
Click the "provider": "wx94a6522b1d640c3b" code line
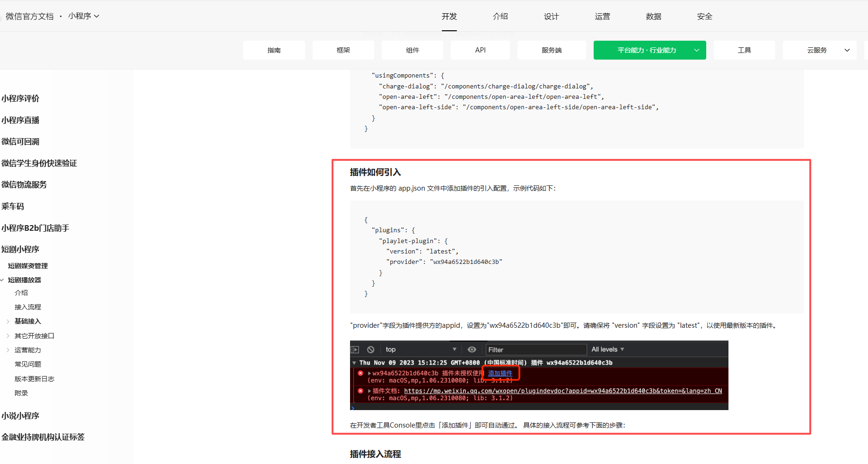coord(444,262)
